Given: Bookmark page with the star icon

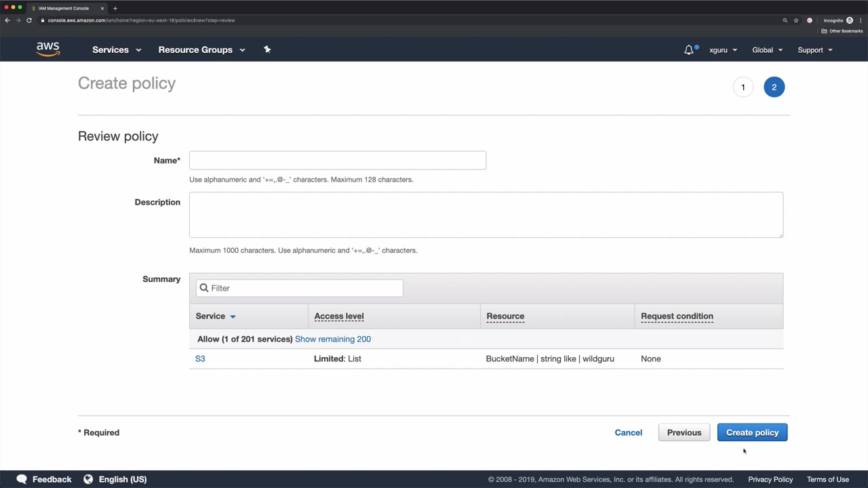Looking at the screenshot, I should (796, 20).
